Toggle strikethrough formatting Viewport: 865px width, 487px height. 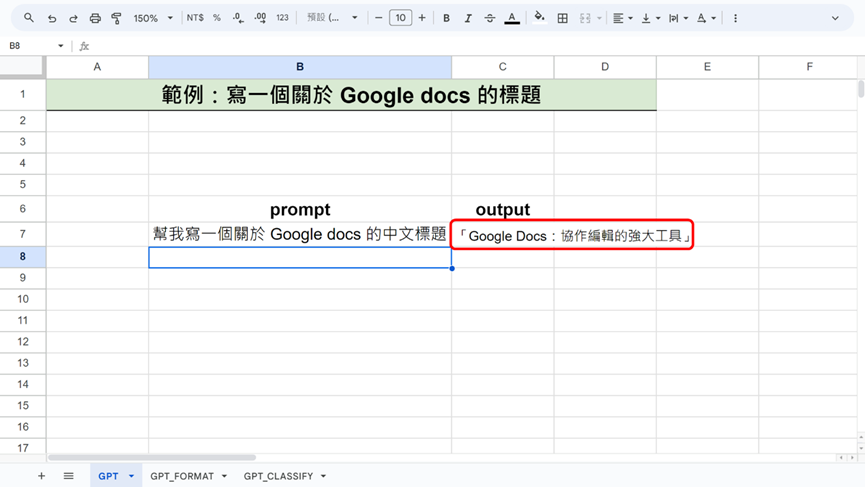pyautogui.click(x=490, y=18)
